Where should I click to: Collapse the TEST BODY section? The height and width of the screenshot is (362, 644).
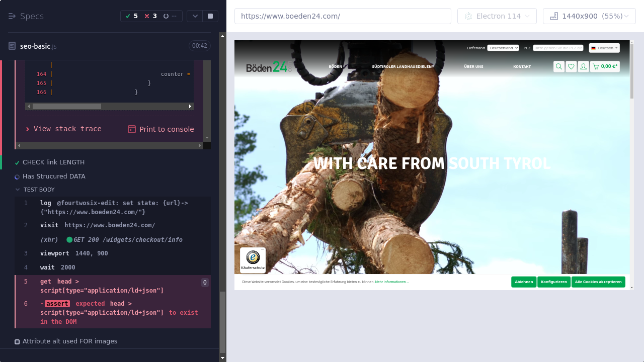(x=18, y=190)
